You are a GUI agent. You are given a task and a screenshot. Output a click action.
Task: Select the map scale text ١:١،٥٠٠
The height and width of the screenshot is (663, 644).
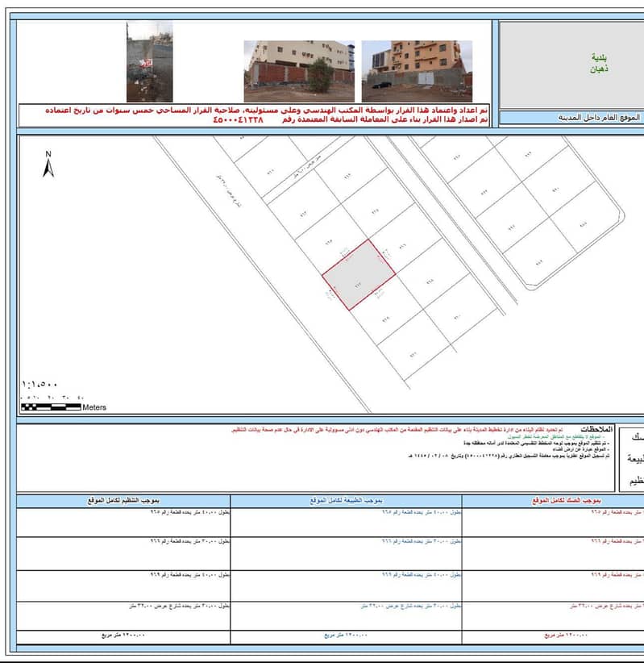coord(39,385)
